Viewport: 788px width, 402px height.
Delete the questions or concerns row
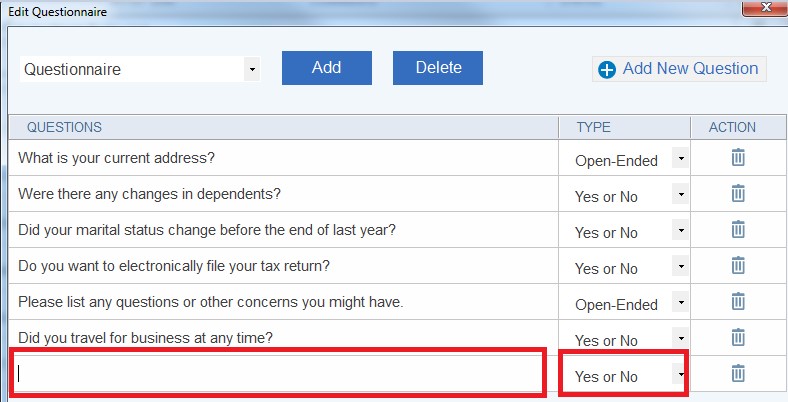coord(738,301)
